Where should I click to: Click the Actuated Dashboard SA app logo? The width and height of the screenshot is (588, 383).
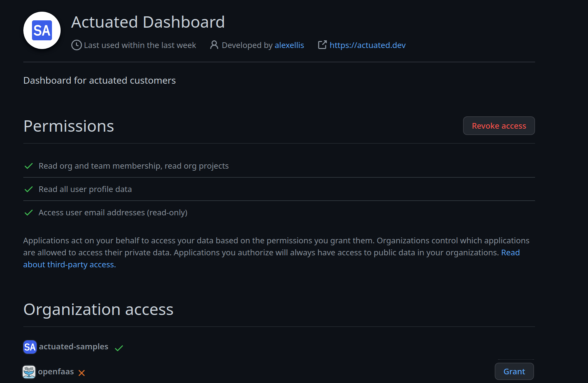pos(42,30)
